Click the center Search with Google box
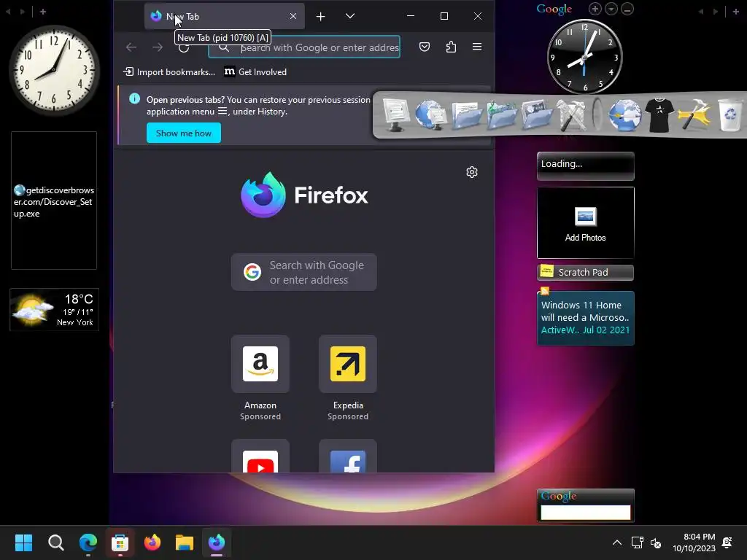This screenshot has width=747, height=560. click(304, 272)
